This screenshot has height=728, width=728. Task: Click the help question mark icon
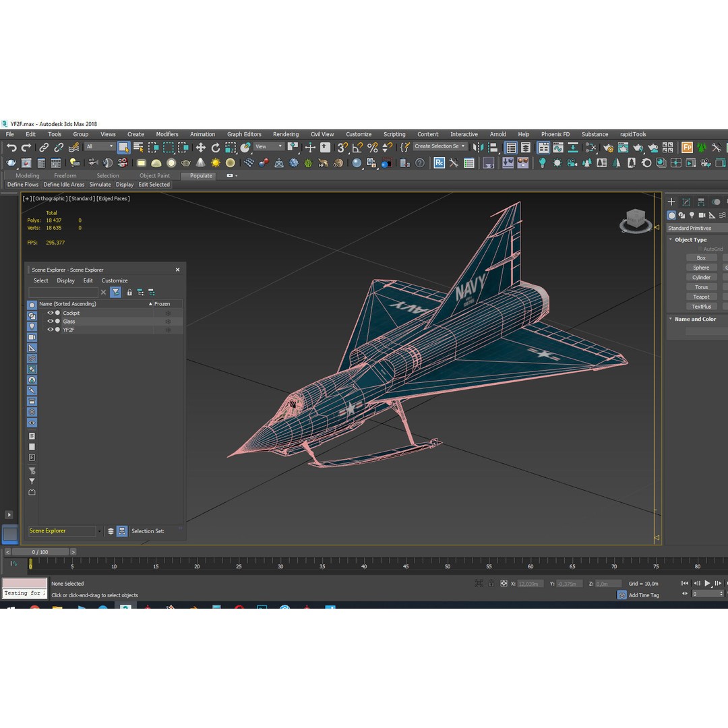tap(420, 163)
